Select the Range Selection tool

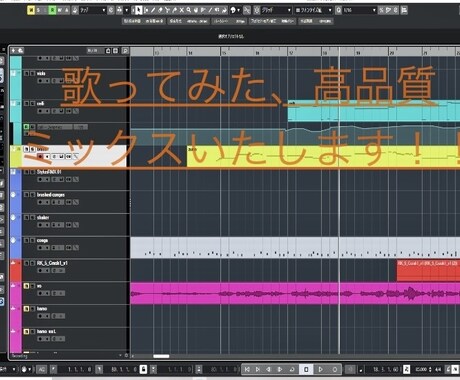coord(146,10)
